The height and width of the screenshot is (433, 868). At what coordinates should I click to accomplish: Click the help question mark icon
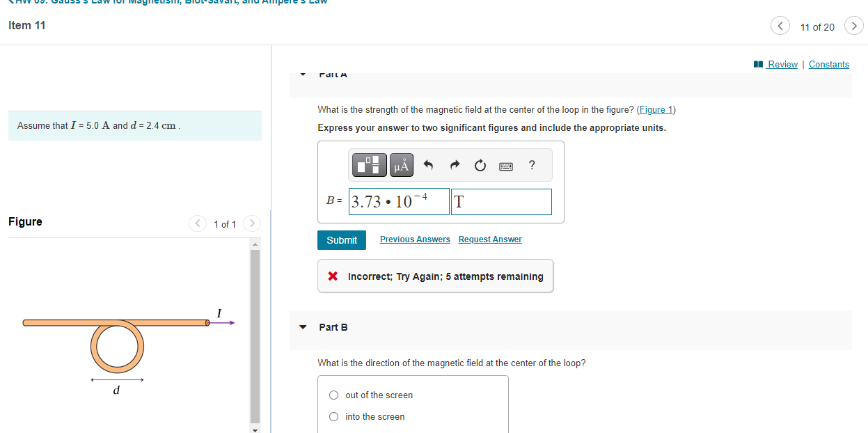click(530, 165)
